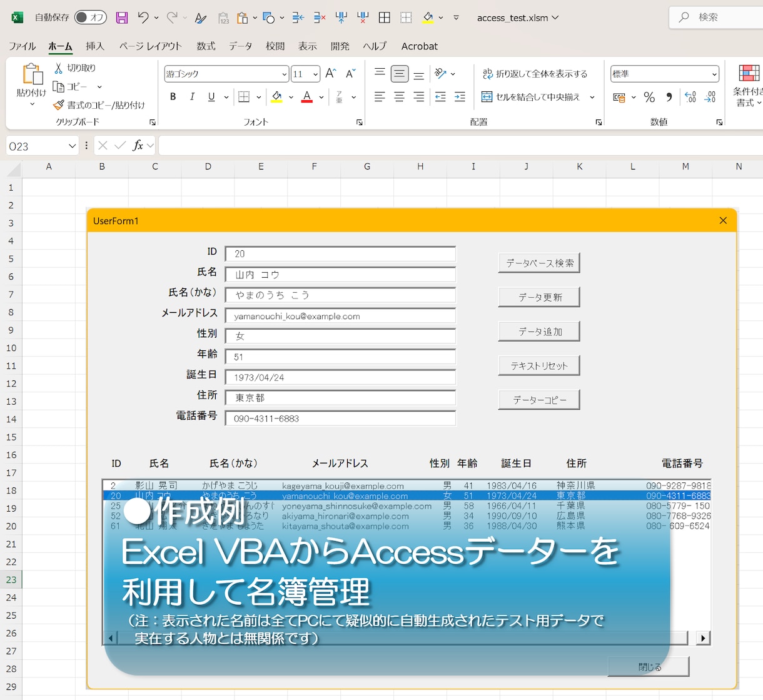This screenshot has height=700, width=763.
Task: Click the Copy icon in clipboard group
Action: point(59,86)
